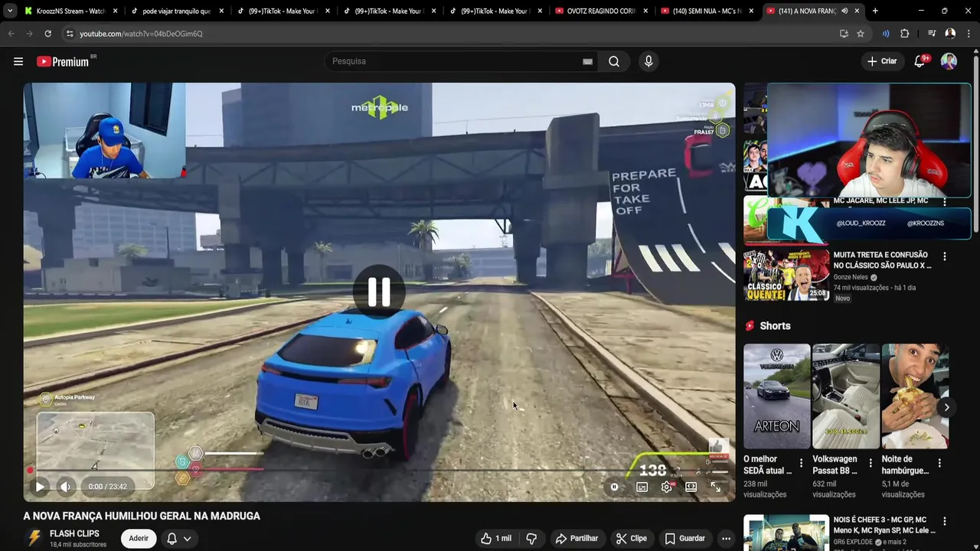Open the tab search dropdown arrow

(10, 11)
